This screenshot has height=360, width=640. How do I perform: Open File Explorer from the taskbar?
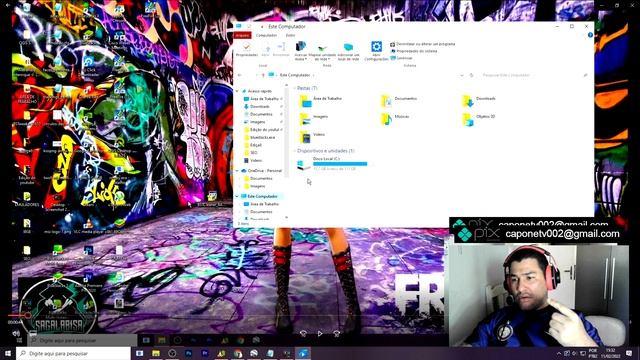[156, 353]
